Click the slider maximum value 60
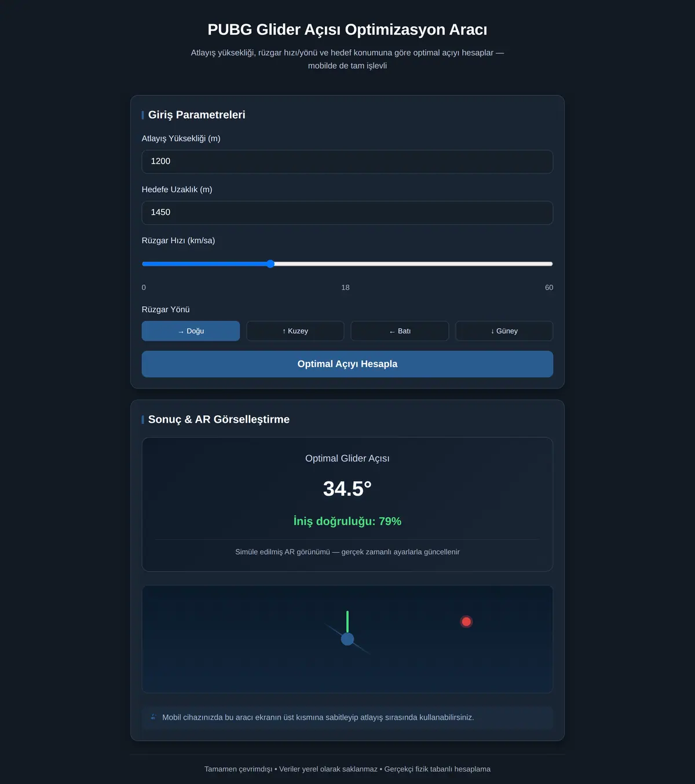Image resolution: width=695 pixels, height=784 pixels. click(x=549, y=288)
